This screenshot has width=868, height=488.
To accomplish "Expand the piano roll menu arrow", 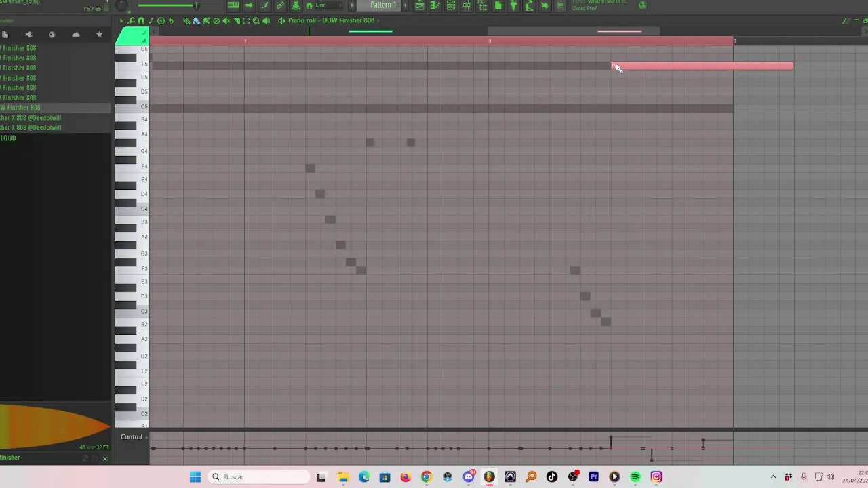I will [121, 20].
